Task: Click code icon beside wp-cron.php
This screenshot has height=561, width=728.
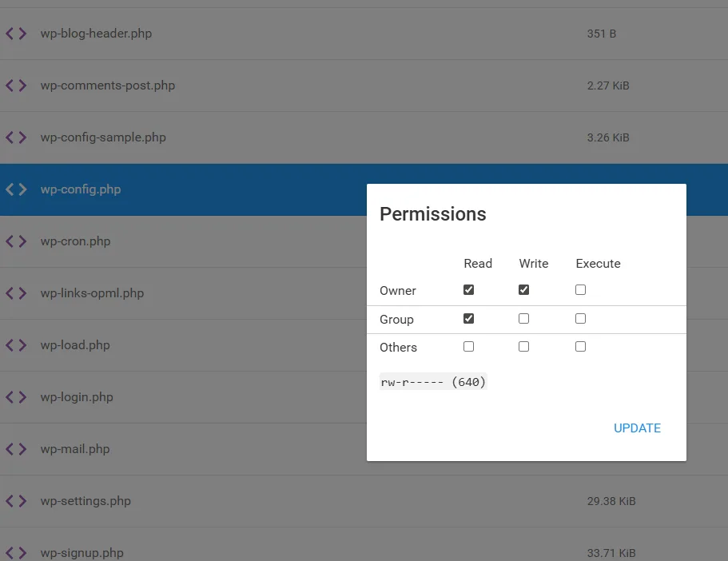Action: pyautogui.click(x=16, y=241)
